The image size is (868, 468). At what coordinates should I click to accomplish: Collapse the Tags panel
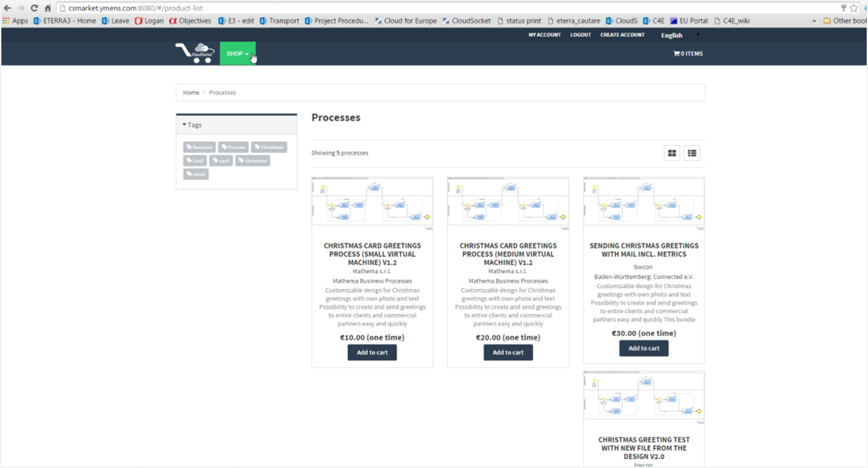pyautogui.click(x=192, y=125)
